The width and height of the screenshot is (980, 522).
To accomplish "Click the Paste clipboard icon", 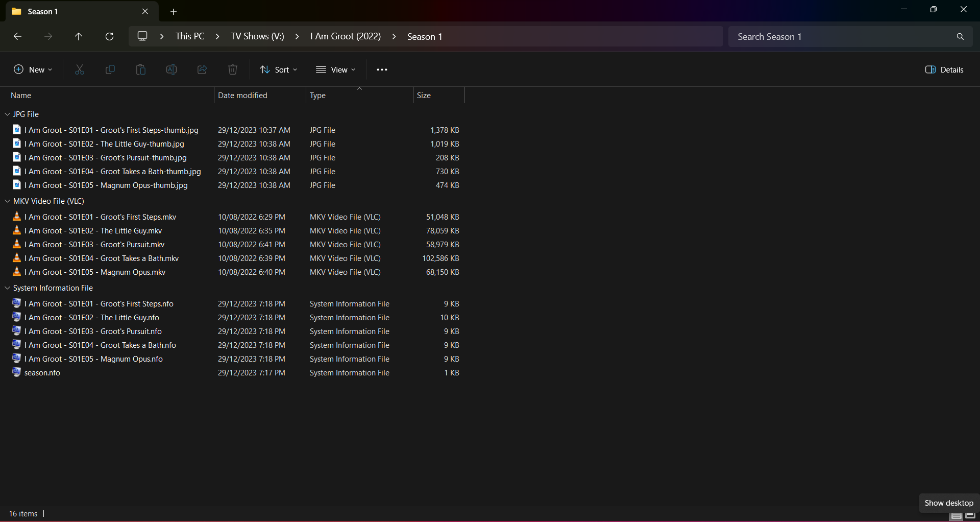I will pyautogui.click(x=141, y=70).
